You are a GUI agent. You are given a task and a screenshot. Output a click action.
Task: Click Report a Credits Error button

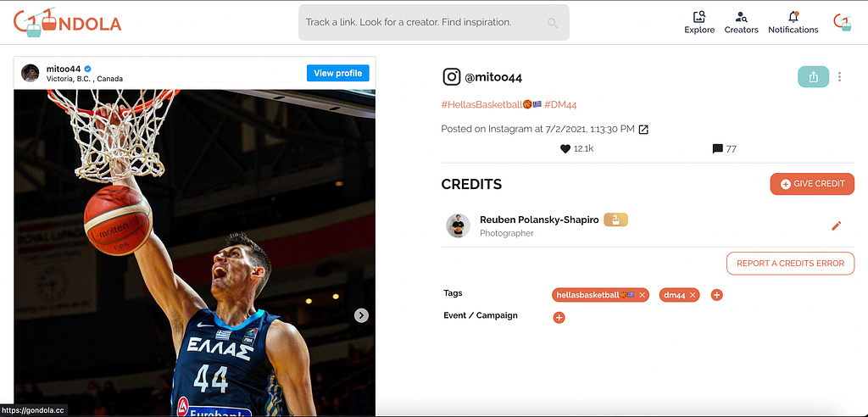tap(791, 264)
